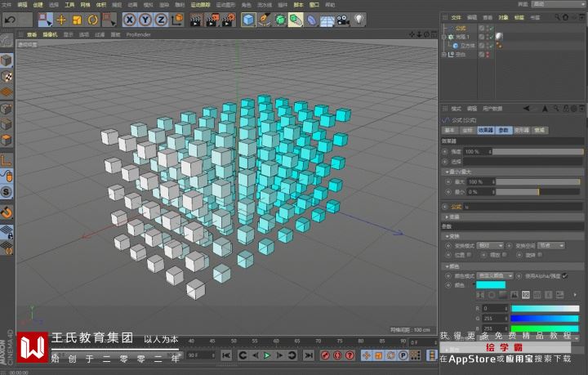Render to Picture Viewer

(212, 20)
